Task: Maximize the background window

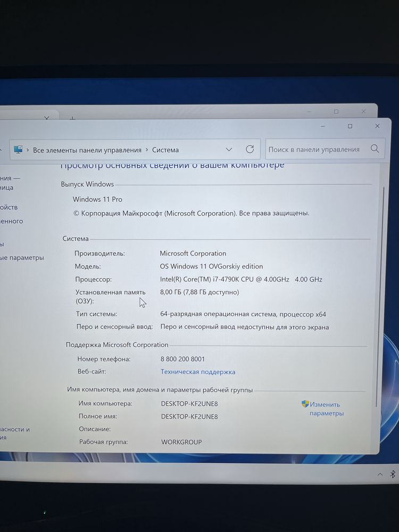Action: click(336, 111)
